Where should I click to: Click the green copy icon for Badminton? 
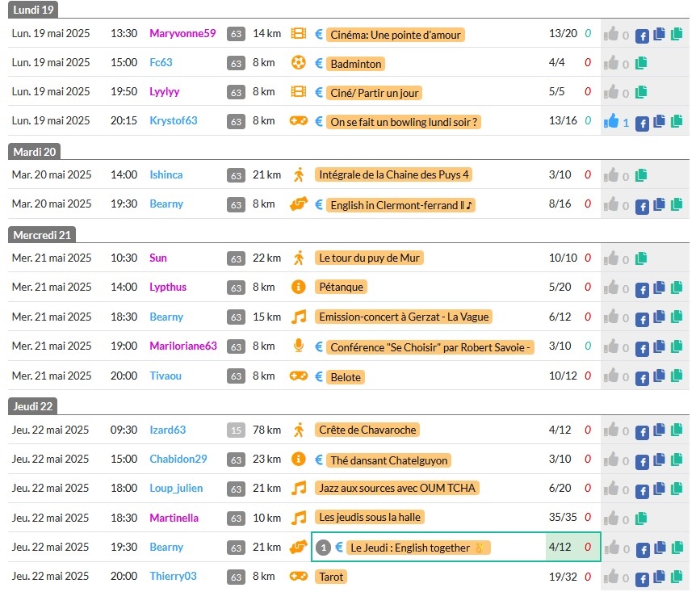click(641, 63)
